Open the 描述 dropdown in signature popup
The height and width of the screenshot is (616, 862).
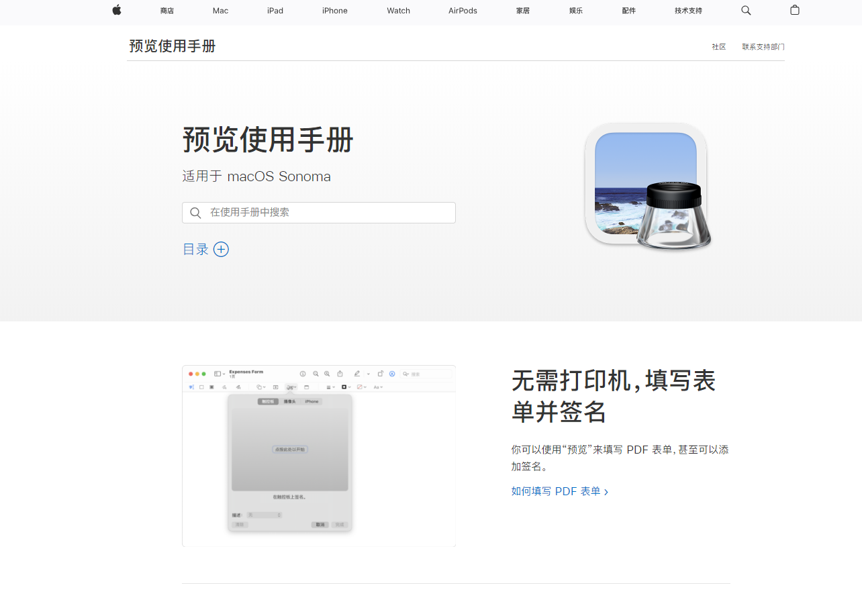pos(264,515)
